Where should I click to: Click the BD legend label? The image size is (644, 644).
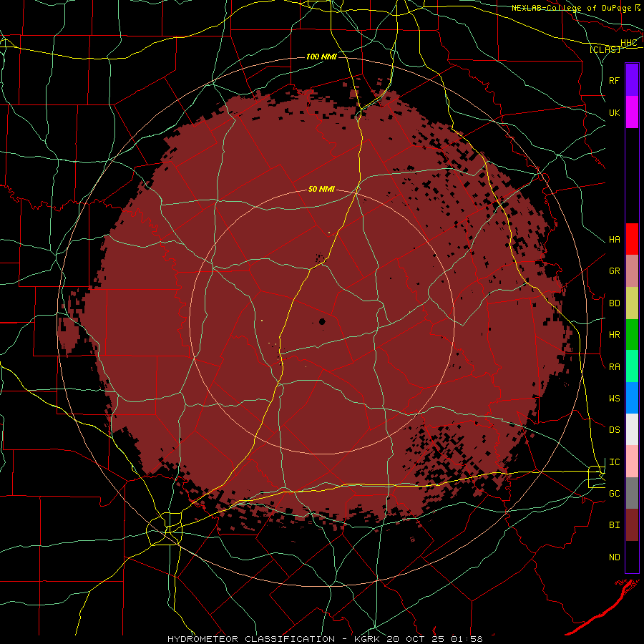click(615, 303)
